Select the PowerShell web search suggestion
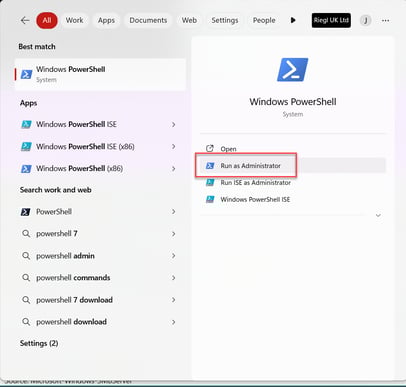Image resolution: width=406 pixels, height=387 pixels. click(x=100, y=212)
